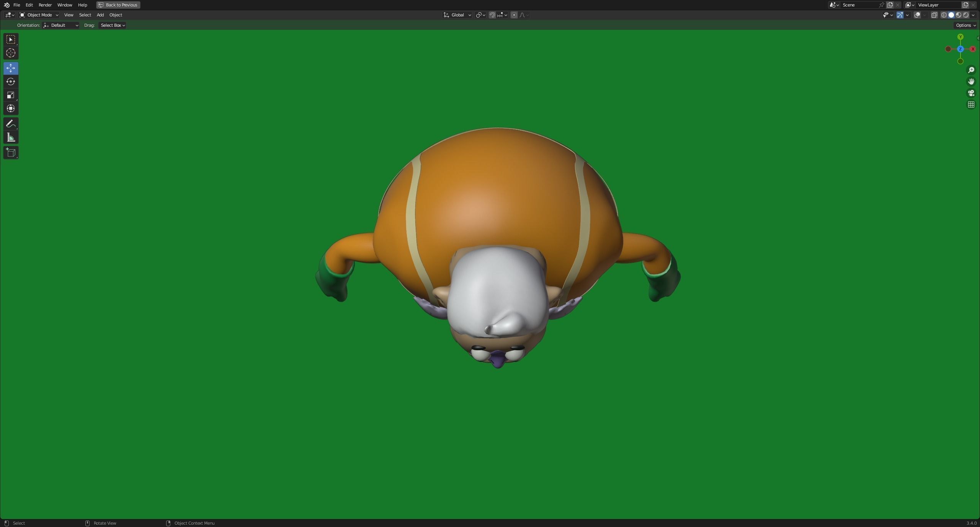The height and width of the screenshot is (527, 980).
Task: Open the Scene browse icon
Action: (x=834, y=5)
